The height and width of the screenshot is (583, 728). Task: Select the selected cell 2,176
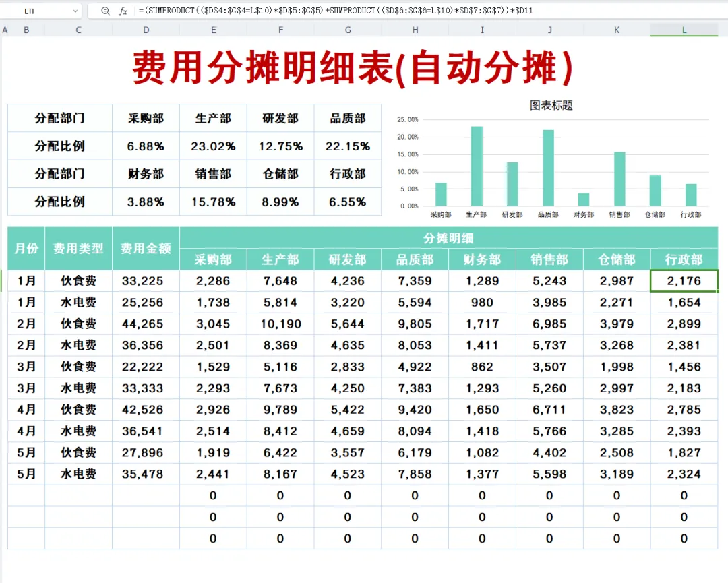[684, 281]
